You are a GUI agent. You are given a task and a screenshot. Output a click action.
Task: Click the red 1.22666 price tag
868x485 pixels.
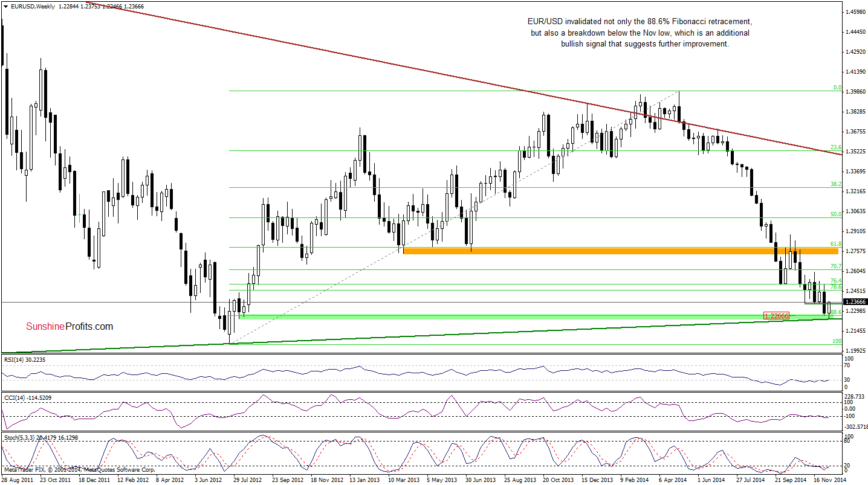[x=777, y=316]
